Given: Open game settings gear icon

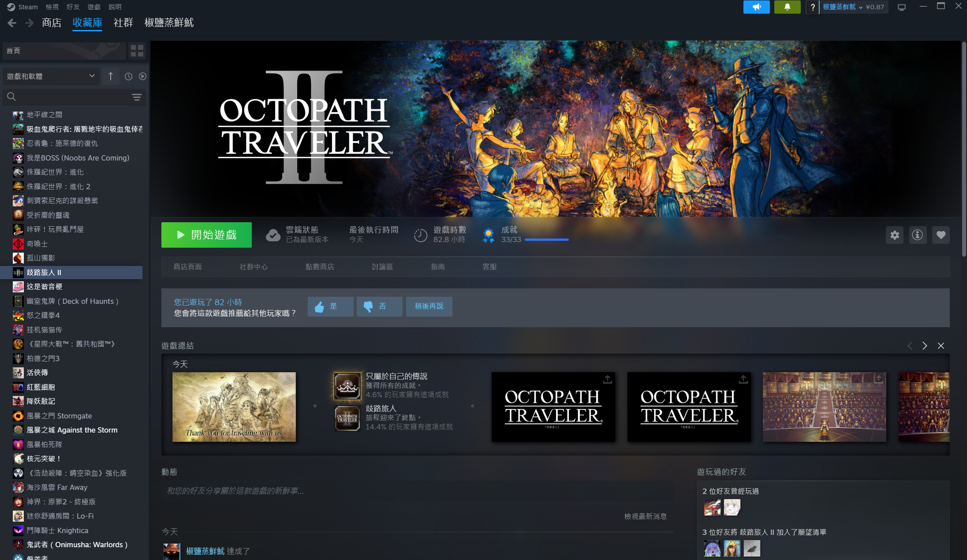Looking at the screenshot, I should click(x=895, y=235).
